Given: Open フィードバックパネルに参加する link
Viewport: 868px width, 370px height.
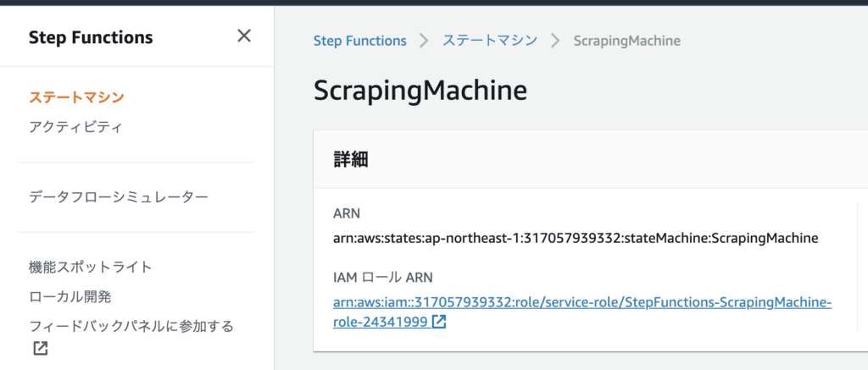Looking at the screenshot, I should click(x=131, y=326).
